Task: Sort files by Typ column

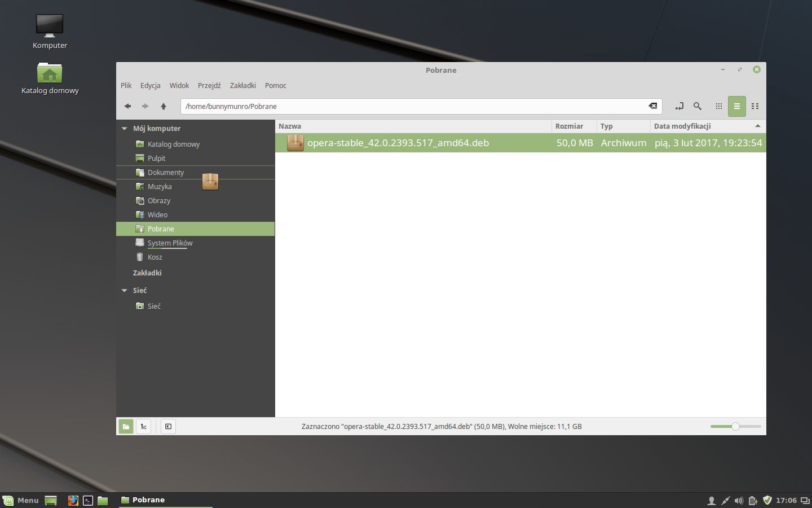Action: pos(624,126)
